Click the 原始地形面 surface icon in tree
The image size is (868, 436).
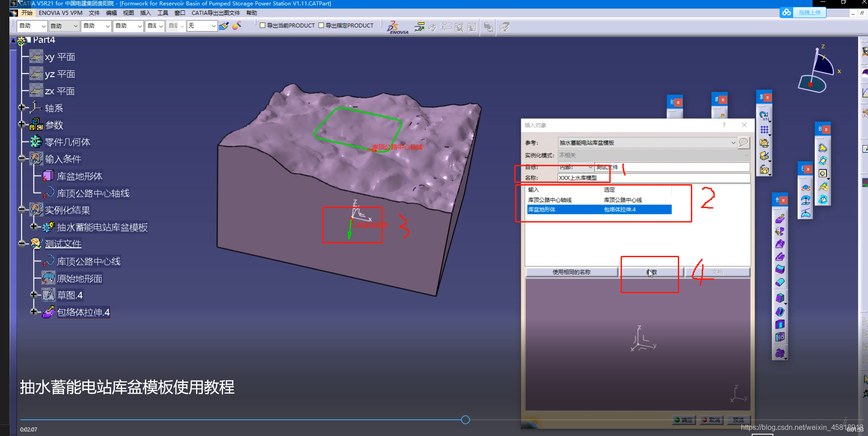(x=48, y=278)
